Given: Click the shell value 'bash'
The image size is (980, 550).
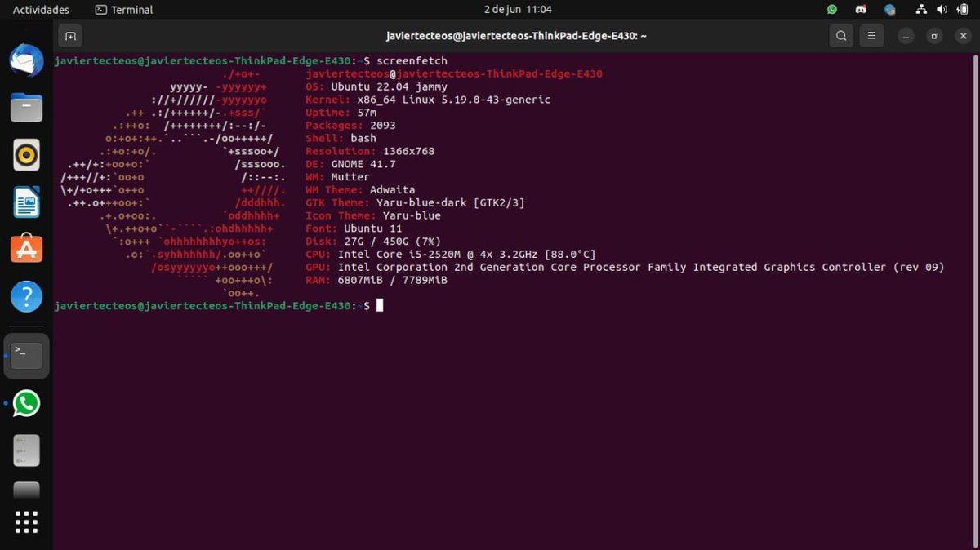Looking at the screenshot, I should point(363,139).
